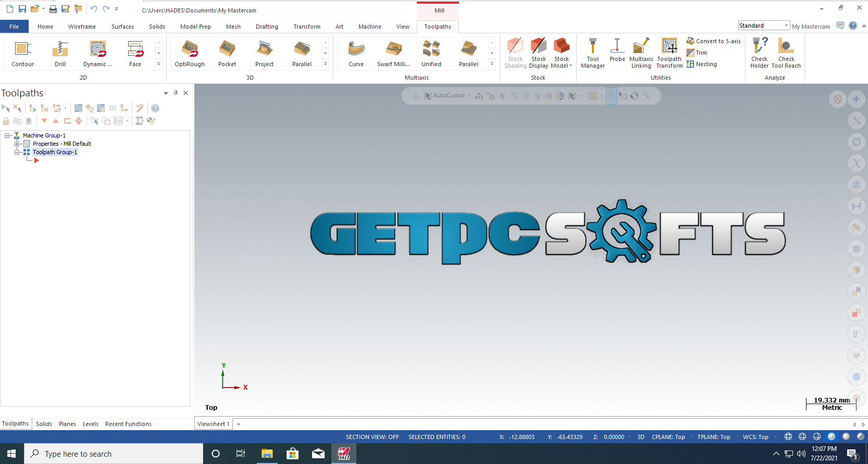Open the Tool Manager
Viewport: 868px width, 464px height.
593,53
